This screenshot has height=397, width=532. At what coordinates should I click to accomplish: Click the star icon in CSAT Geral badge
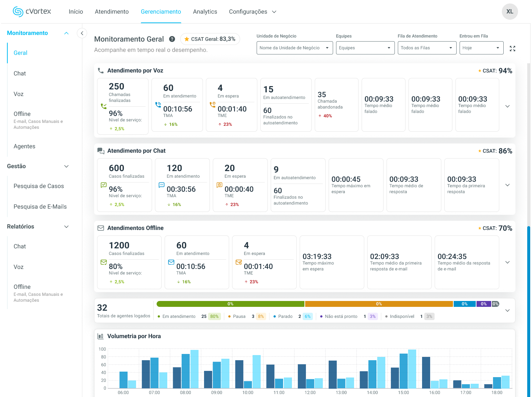tap(187, 39)
